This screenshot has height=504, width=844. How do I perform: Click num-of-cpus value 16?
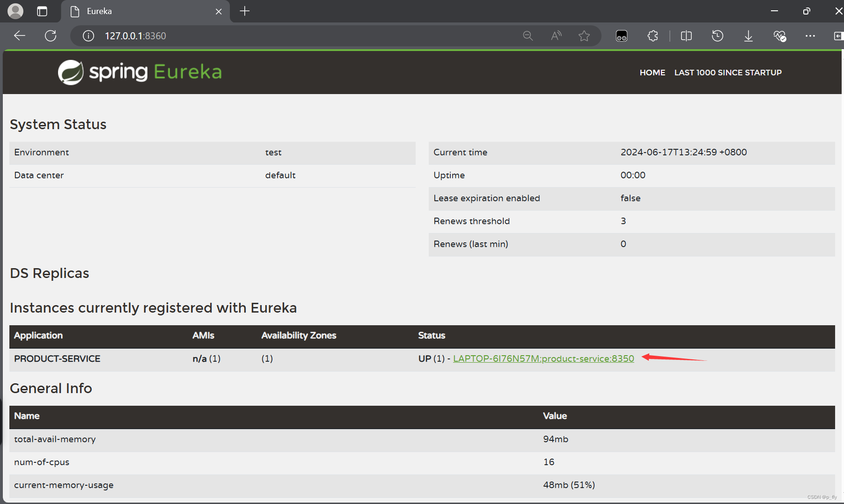pyautogui.click(x=549, y=462)
